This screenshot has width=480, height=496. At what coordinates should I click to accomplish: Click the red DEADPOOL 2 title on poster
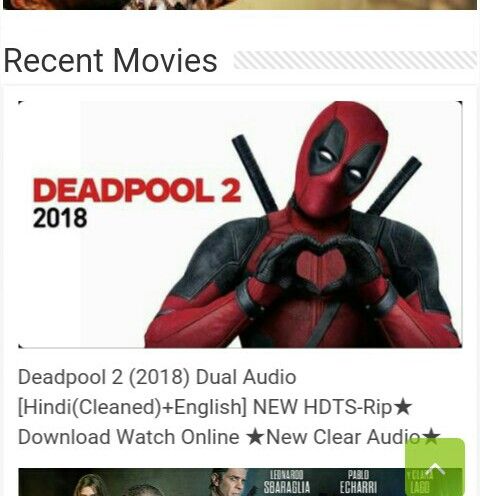tap(137, 190)
